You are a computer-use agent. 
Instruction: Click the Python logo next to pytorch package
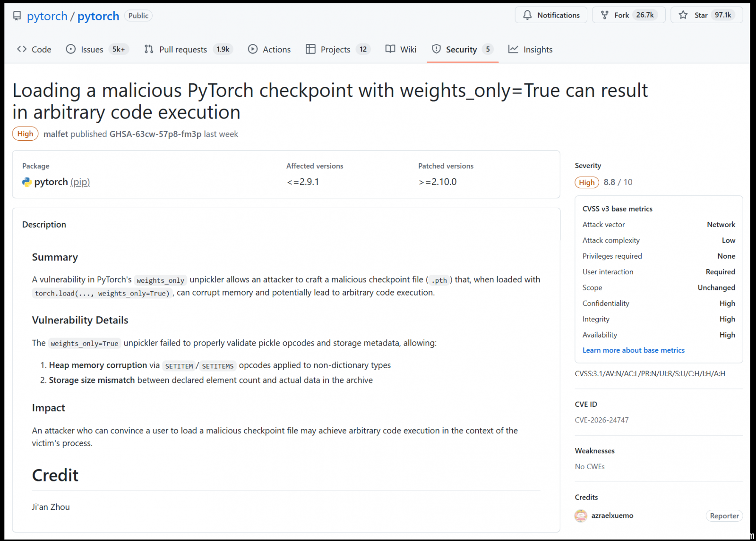[x=27, y=182]
